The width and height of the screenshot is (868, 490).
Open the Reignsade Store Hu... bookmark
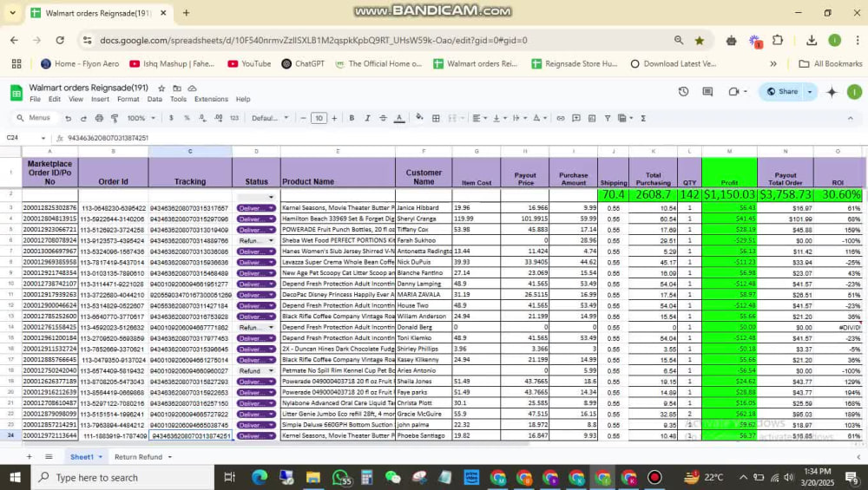tap(574, 63)
